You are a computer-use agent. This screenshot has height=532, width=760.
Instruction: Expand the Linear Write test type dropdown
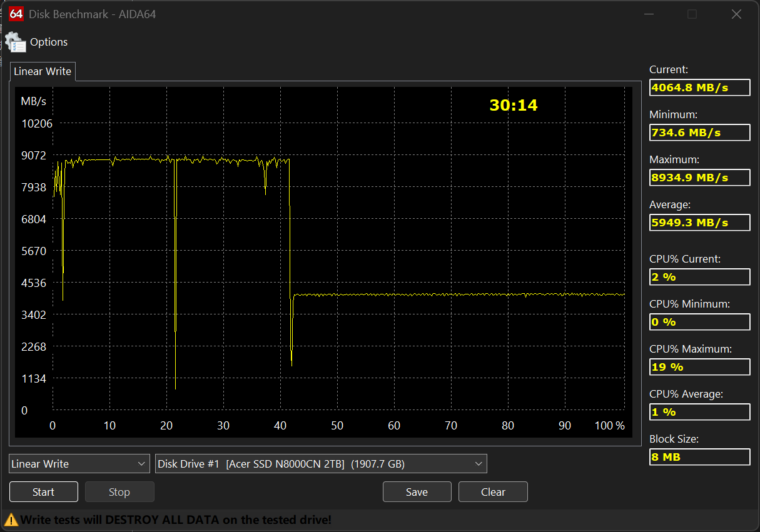[79, 464]
